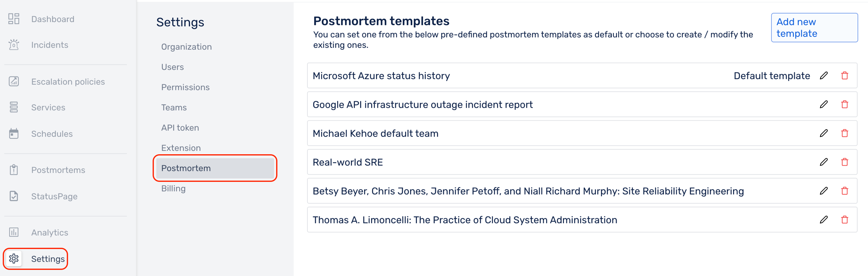Delete the Thomas A. Limoncelli template
The height and width of the screenshot is (276, 868).
[x=845, y=220]
